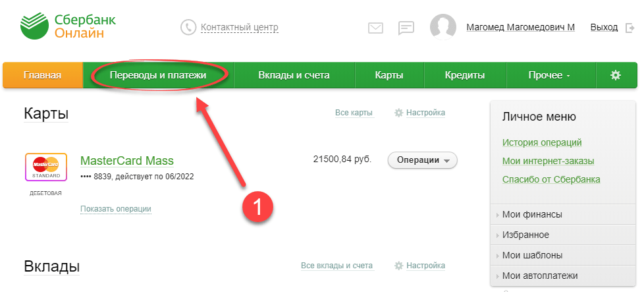Click the Личное меню heading
The width and height of the screenshot is (644, 292).
coord(539,117)
